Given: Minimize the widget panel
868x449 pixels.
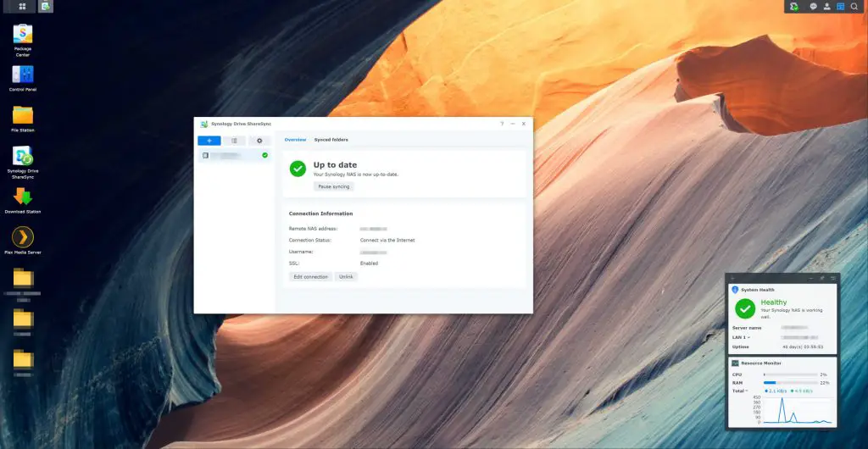Looking at the screenshot, I should (x=811, y=278).
